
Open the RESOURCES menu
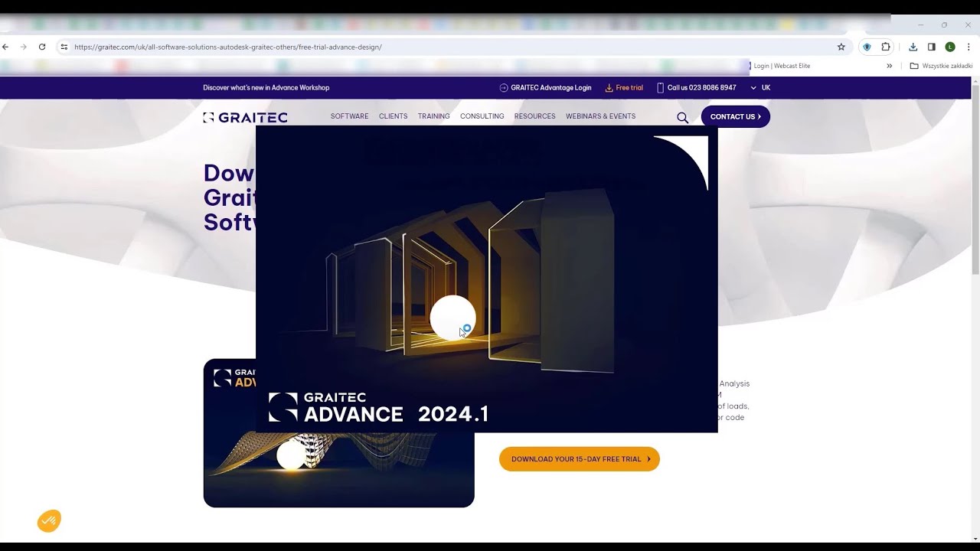click(534, 116)
